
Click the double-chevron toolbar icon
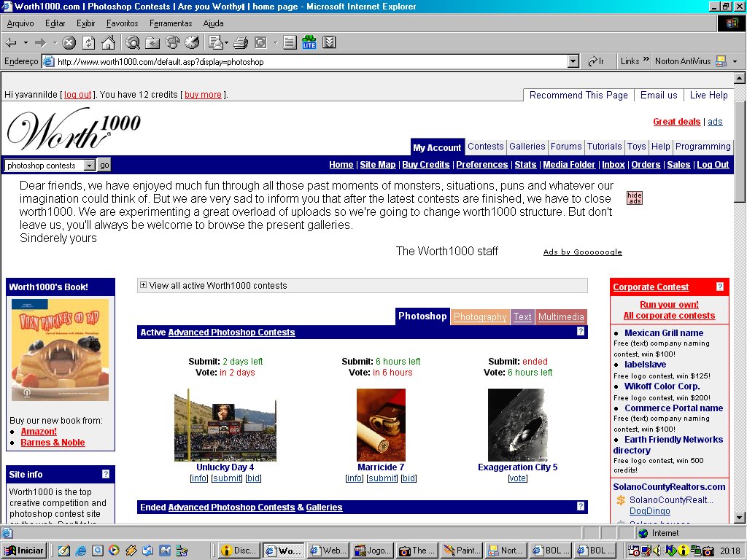coord(329,43)
